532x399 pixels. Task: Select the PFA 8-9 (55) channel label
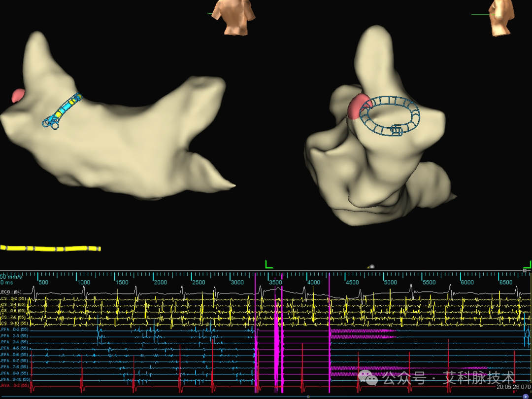pyautogui.click(x=15, y=373)
